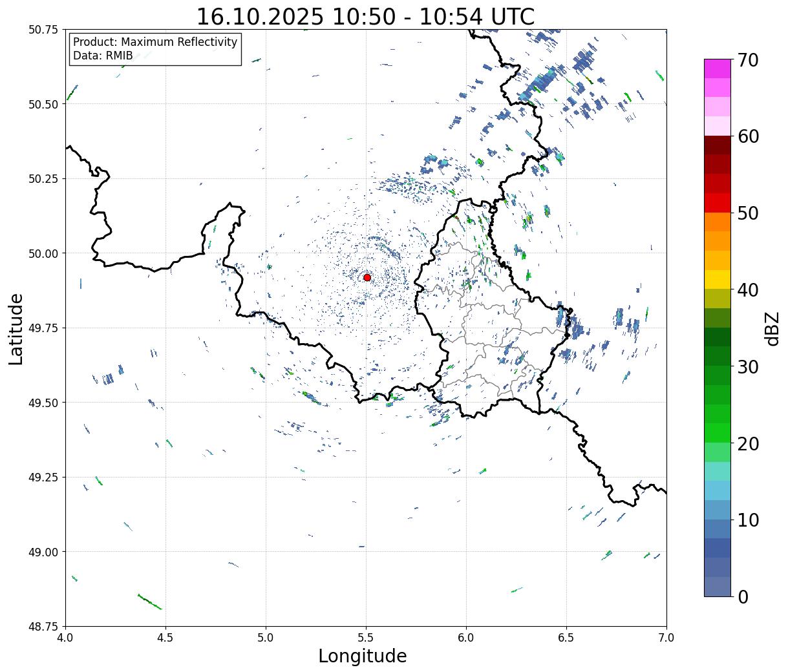
Task: Click the colorbar tick value 60
Action: 747,136
